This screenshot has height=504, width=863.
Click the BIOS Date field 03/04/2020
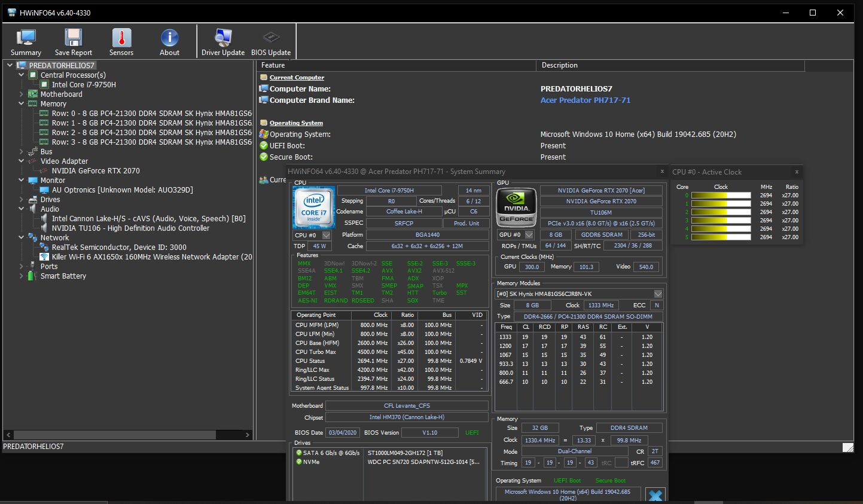pyautogui.click(x=343, y=432)
